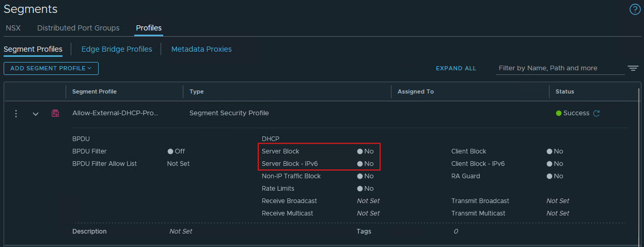Viewport: 644px width, 247px height.
Task: Click the Server Block No indicator
Action: tap(365, 151)
